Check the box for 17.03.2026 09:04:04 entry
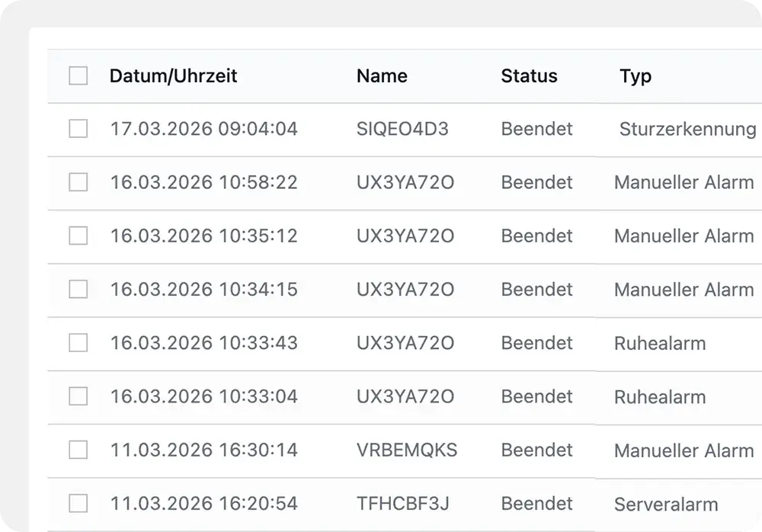This screenshot has height=532, width=762. coord(78,130)
